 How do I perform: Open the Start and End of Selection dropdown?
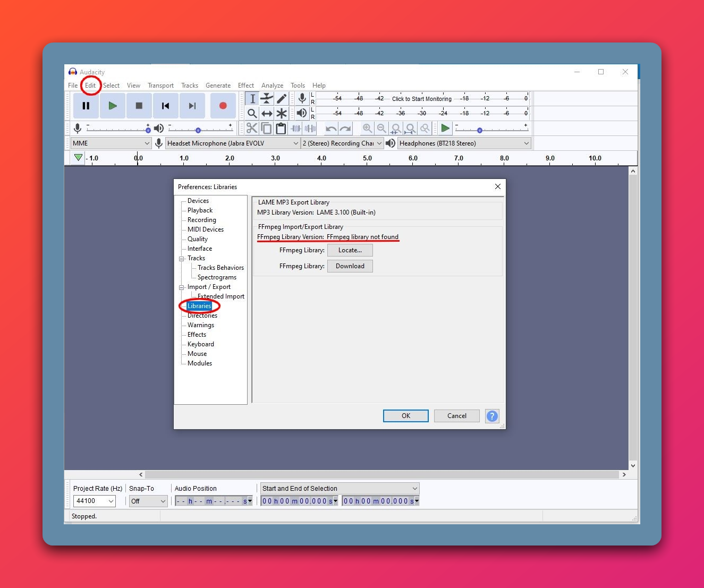340,489
